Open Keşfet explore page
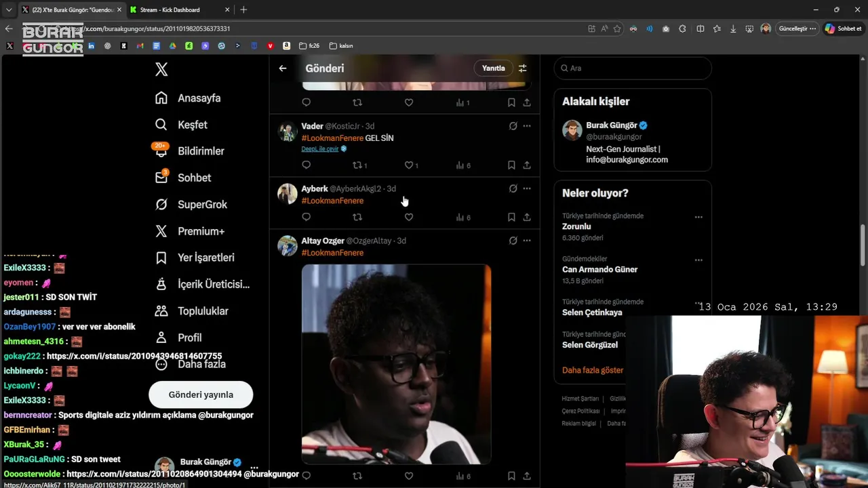868x488 pixels. [x=181, y=125]
